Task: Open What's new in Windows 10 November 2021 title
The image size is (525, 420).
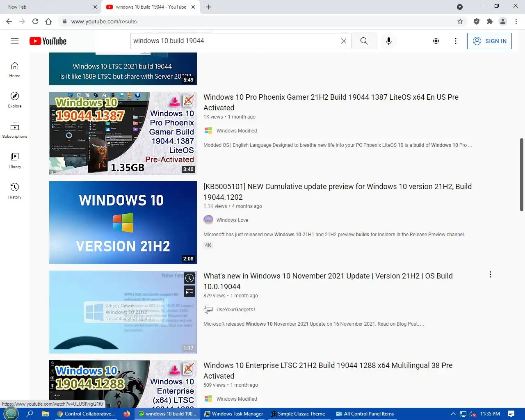Action: (x=328, y=281)
